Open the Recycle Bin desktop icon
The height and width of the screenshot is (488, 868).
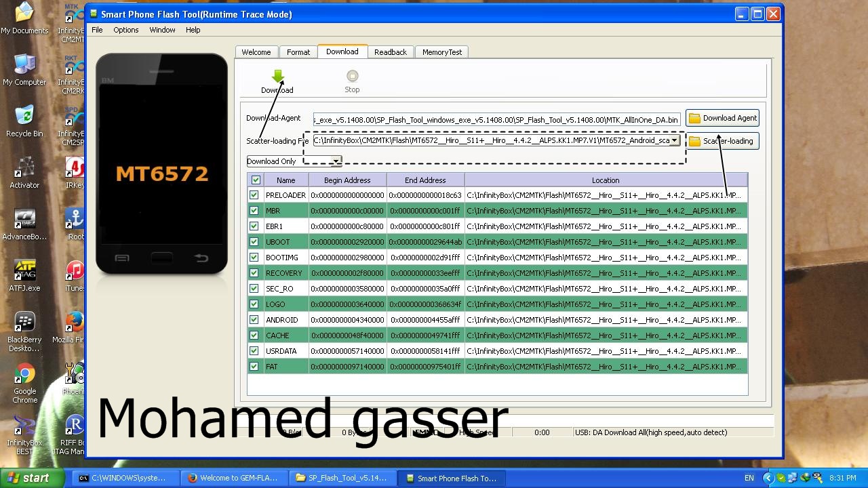pos(24,121)
